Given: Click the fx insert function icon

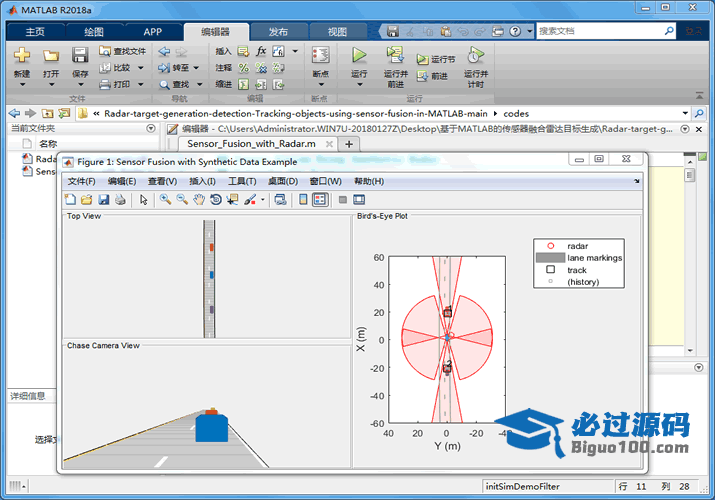Looking at the screenshot, I should [261, 51].
